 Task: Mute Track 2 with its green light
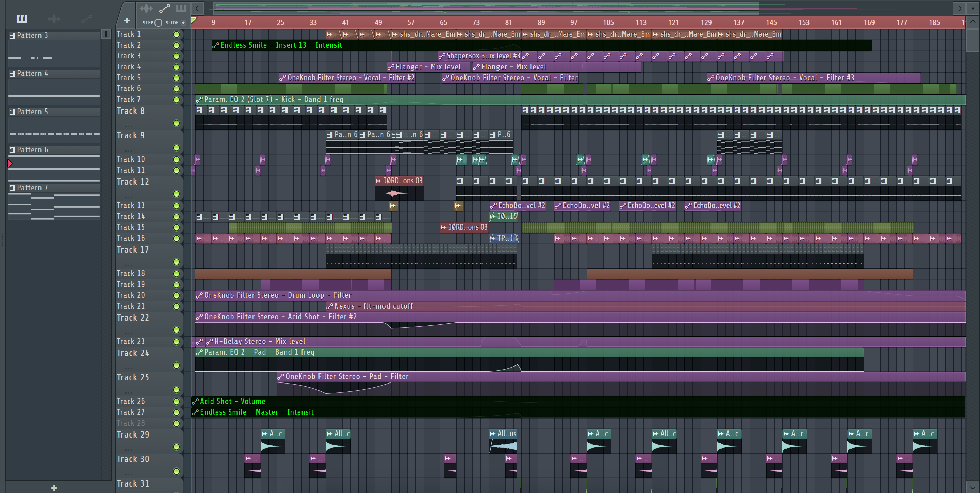(x=176, y=45)
